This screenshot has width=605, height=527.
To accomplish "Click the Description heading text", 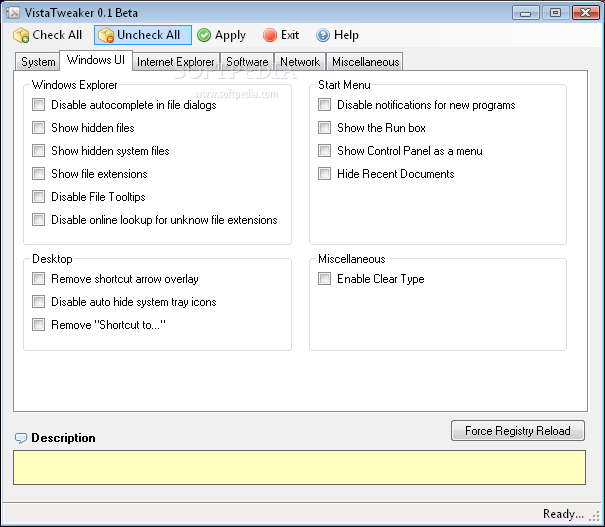I will (63, 438).
